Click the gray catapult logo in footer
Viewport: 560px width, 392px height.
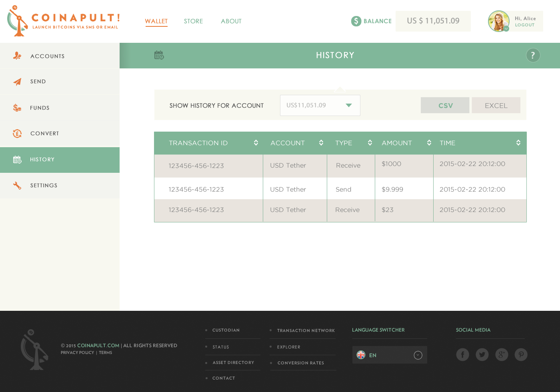pyautogui.click(x=34, y=350)
